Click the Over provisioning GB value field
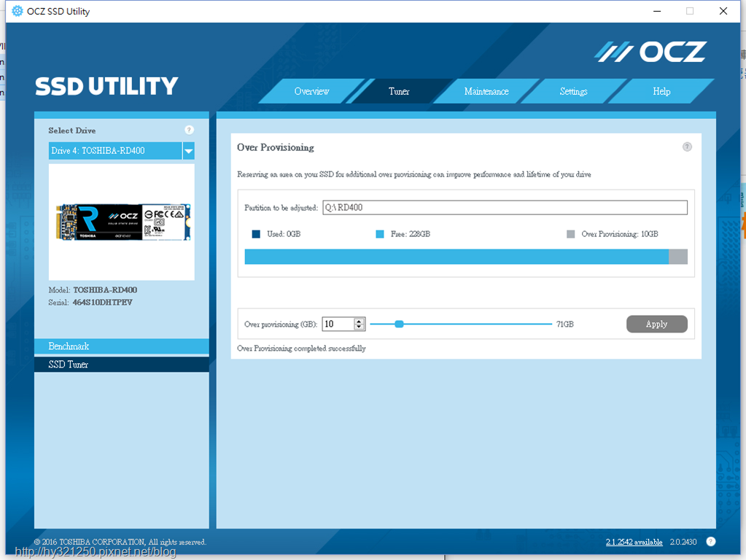 click(338, 324)
